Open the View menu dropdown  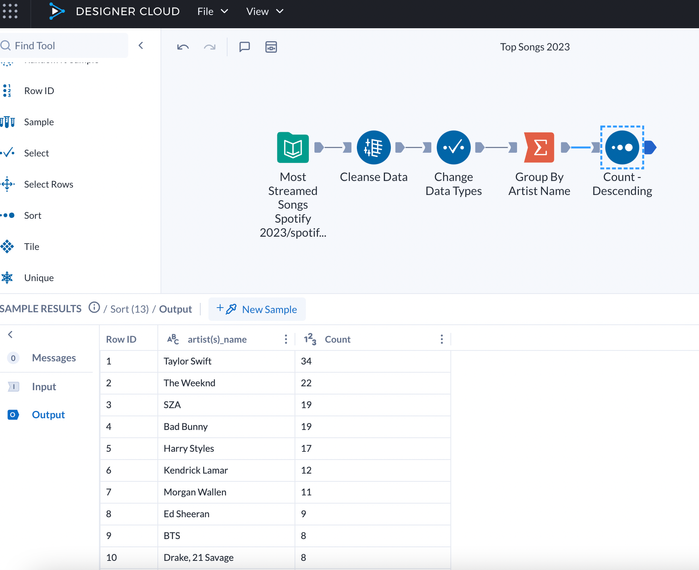click(265, 12)
